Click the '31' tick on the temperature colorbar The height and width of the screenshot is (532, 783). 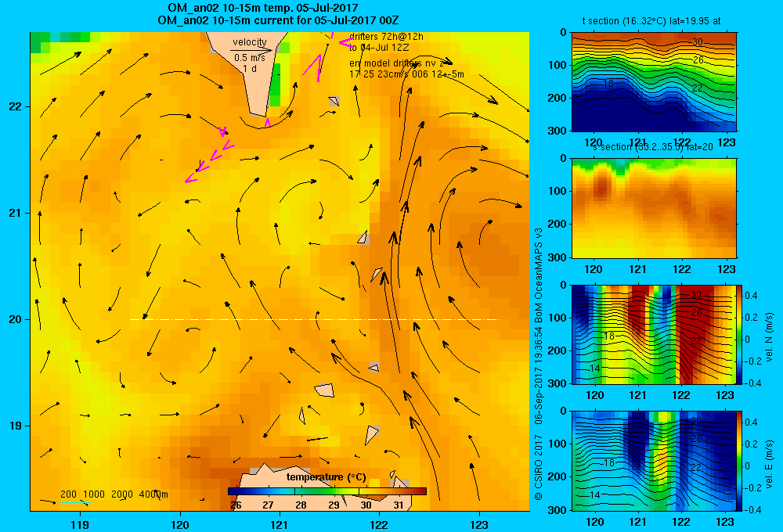point(398,505)
